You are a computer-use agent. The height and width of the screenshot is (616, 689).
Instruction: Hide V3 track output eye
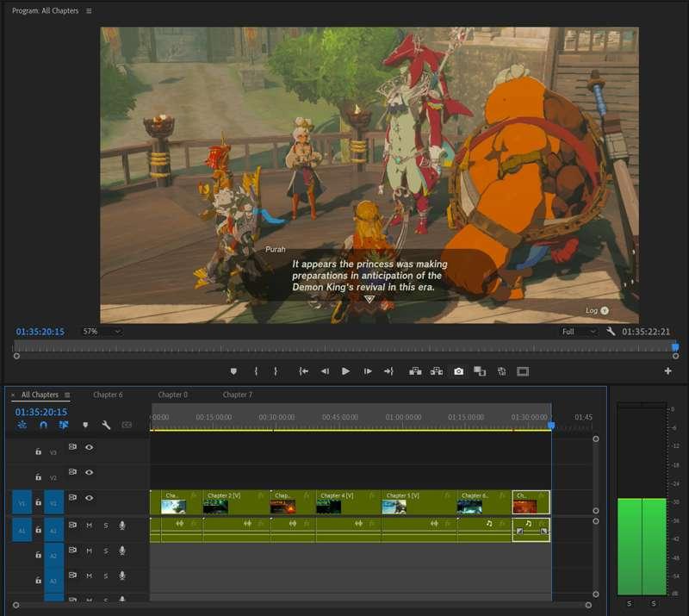90,447
